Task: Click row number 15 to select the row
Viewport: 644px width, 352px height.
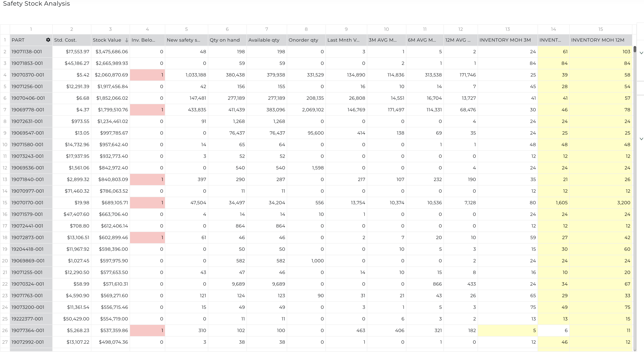Action: click(x=5, y=203)
